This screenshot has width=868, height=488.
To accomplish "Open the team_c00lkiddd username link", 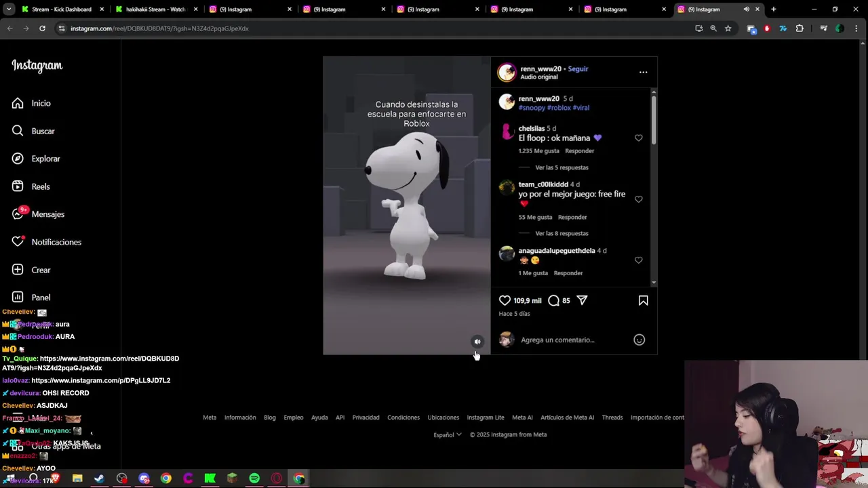I will pyautogui.click(x=543, y=184).
